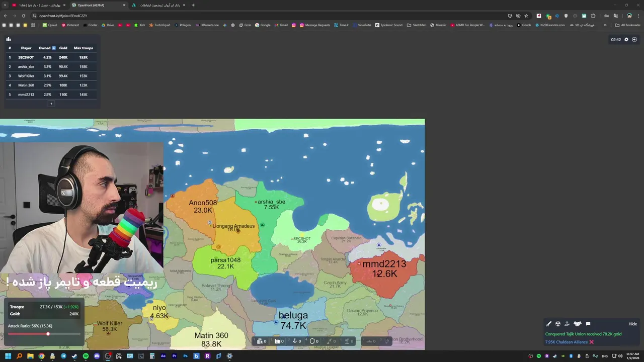
Task: Switch ENG input language in tray
Action: click(605, 356)
